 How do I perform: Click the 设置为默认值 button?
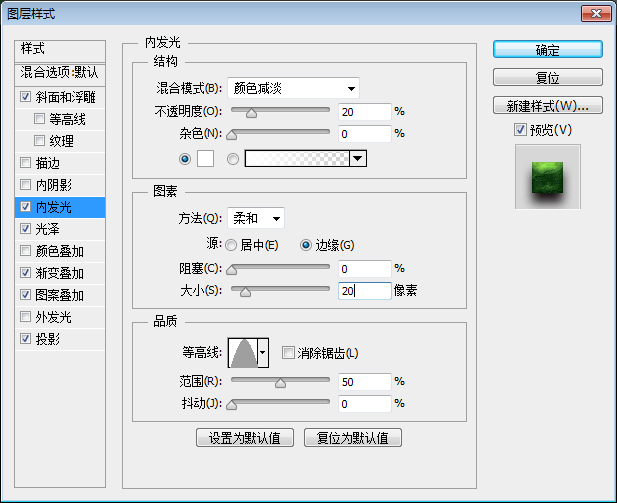coord(245,438)
